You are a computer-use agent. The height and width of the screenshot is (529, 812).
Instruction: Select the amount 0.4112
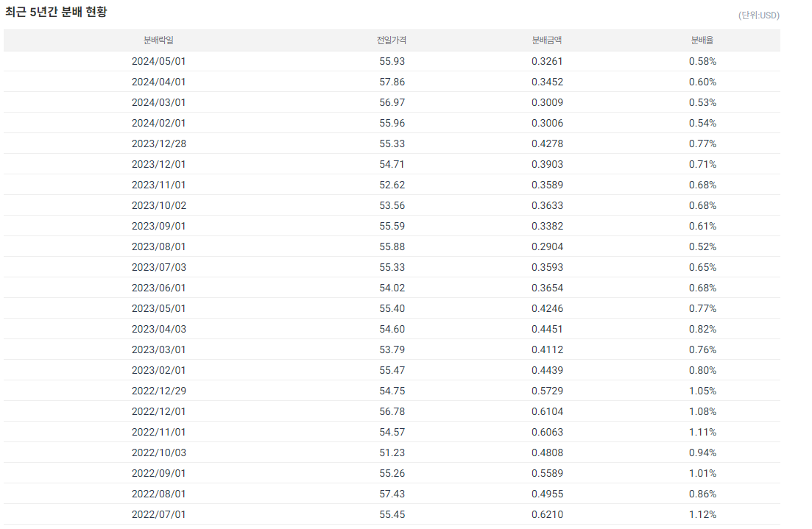tap(547, 350)
